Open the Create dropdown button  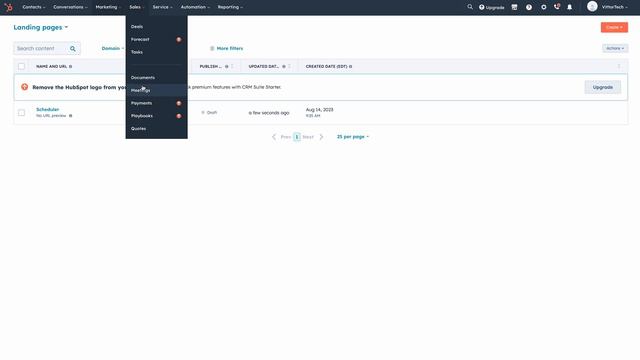[614, 27]
